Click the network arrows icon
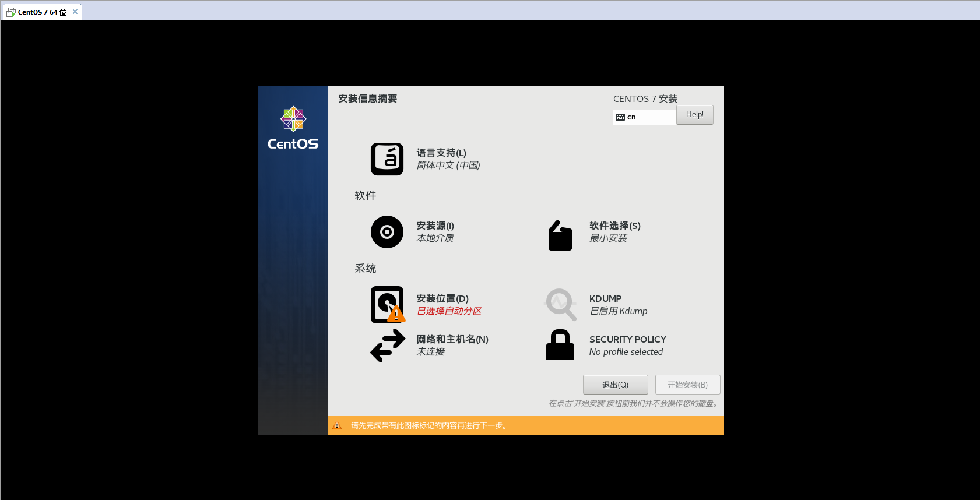 point(388,346)
